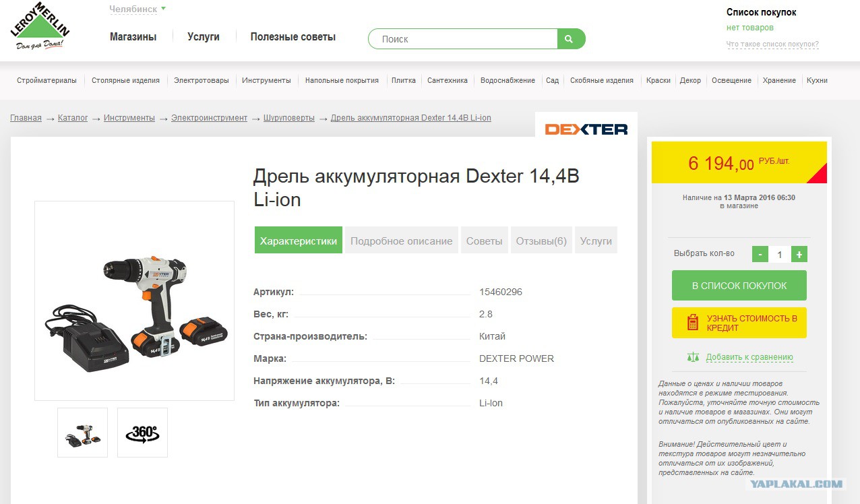Switch to the Отзывы(6) tab
Viewport: 860px width, 504px height.
tap(541, 241)
